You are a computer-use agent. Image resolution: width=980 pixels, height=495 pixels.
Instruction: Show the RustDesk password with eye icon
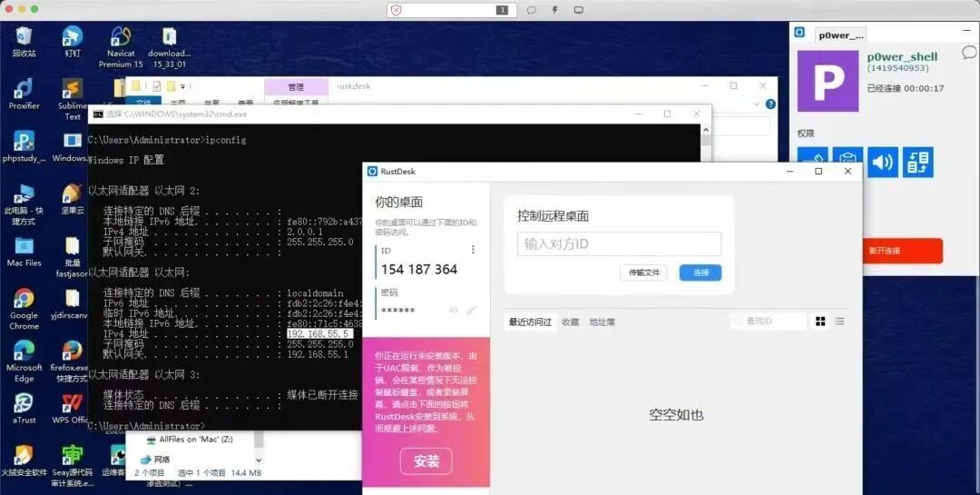click(454, 310)
